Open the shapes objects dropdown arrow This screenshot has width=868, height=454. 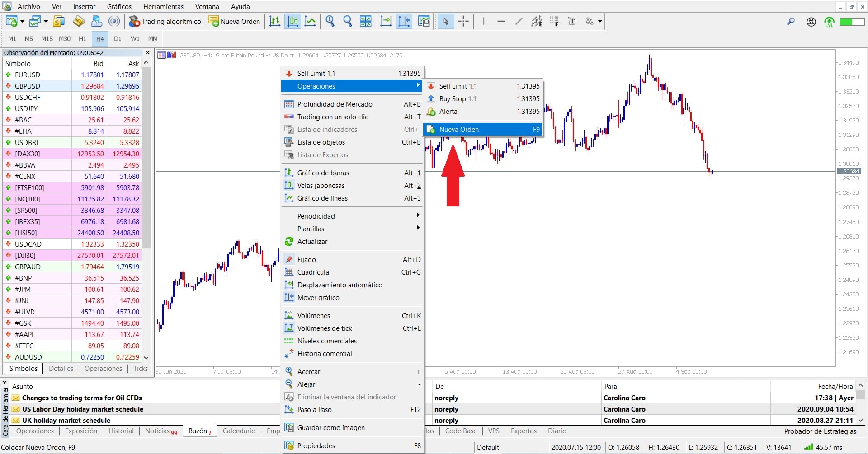pos(600,21)
